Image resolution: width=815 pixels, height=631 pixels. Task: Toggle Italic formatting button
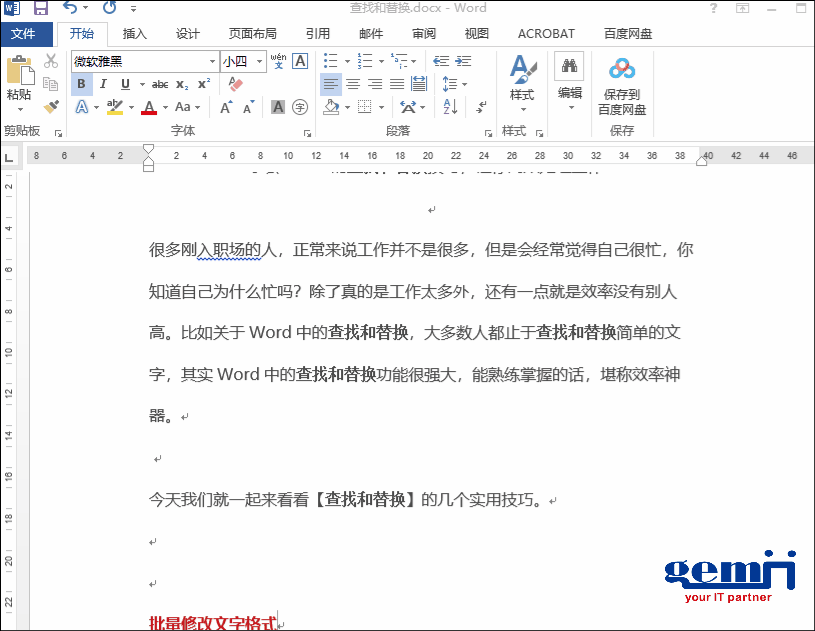click(x=102, y=84)
